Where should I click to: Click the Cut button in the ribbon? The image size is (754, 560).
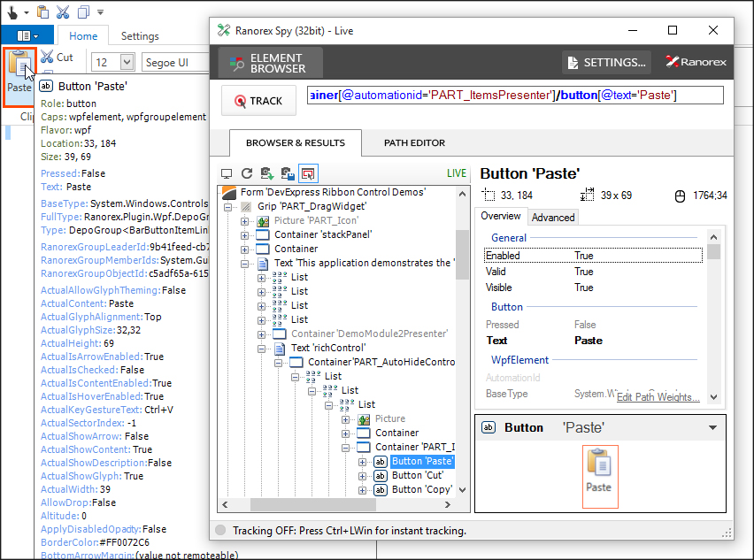click(57, 58)
